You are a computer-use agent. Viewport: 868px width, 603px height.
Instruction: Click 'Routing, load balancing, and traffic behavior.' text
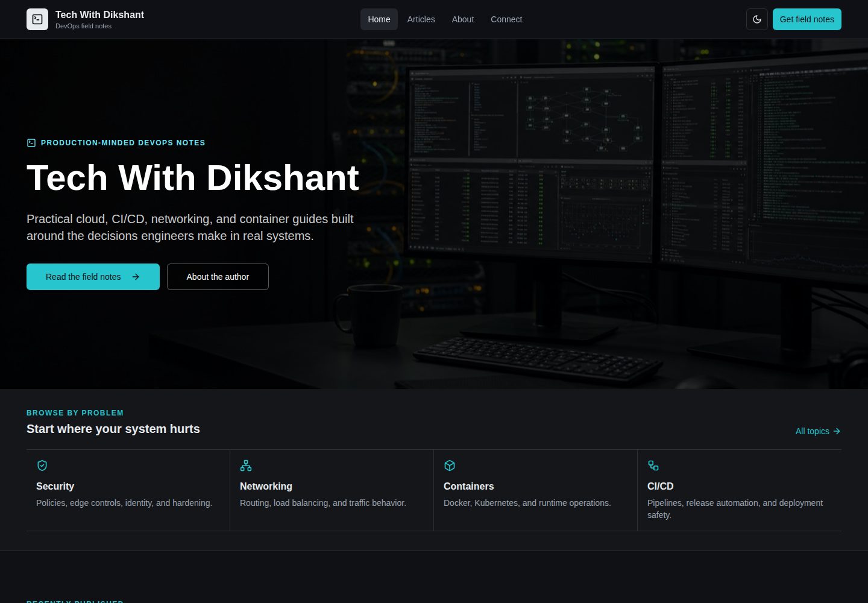[x=323, y=503]
